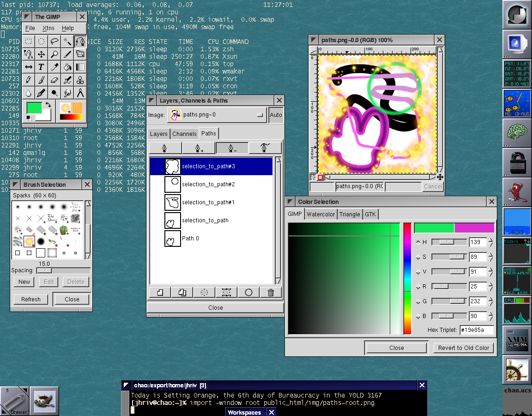Toggle the red Quick Mask button
This screenshot has height=416, width=532.
320,177
